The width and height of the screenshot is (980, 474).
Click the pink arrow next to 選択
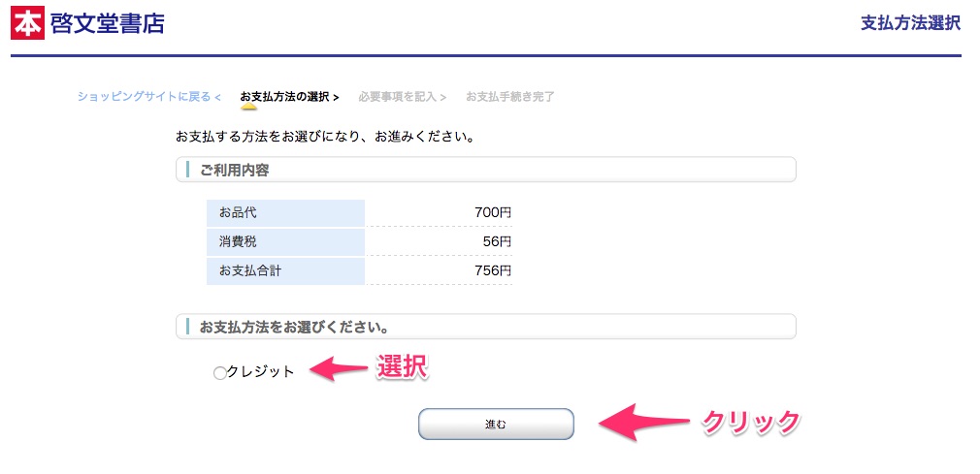[339, 367]
